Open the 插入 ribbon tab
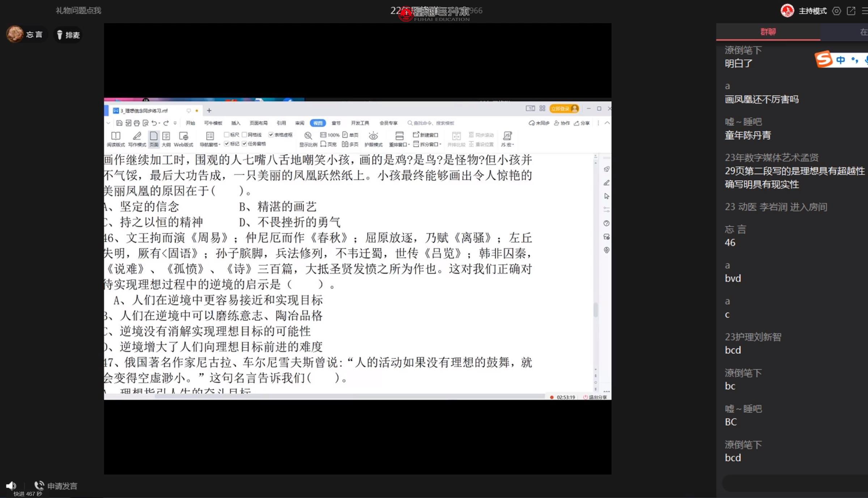The width and height of the screenshot is (868, 498). click(x=236, y=123)
